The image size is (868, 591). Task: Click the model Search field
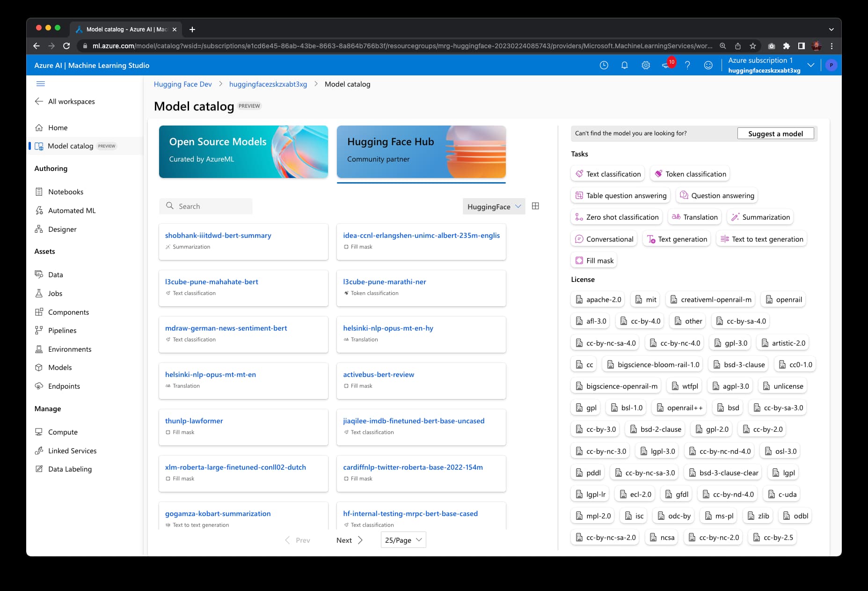[x=206, y=206]
